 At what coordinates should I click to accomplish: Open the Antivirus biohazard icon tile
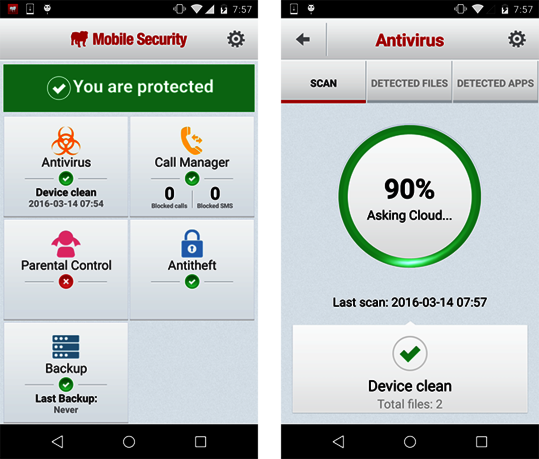[x=66, y=141]
